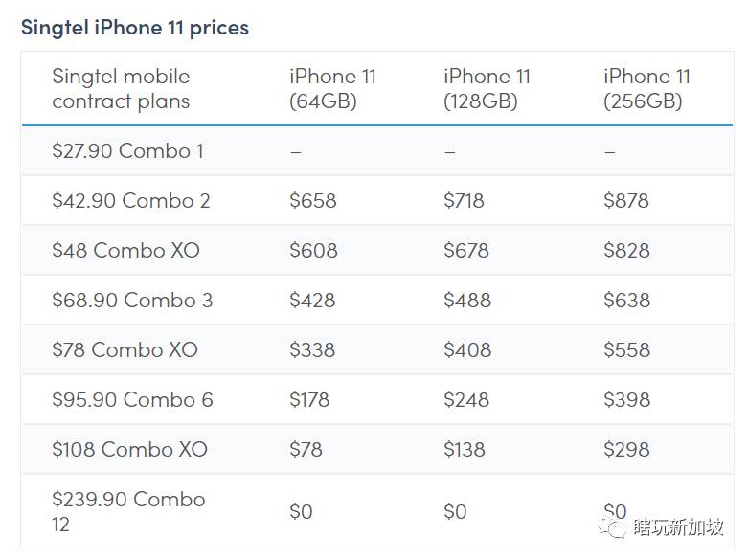748x560 pixels.
Task: Click the WeChat logo watermark icon
Action: pos(612,527)
